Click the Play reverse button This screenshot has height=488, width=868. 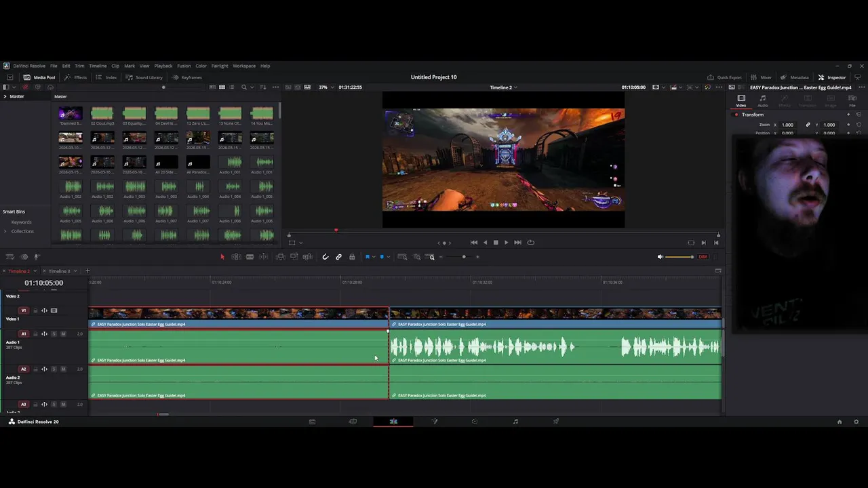coord(485,243)
